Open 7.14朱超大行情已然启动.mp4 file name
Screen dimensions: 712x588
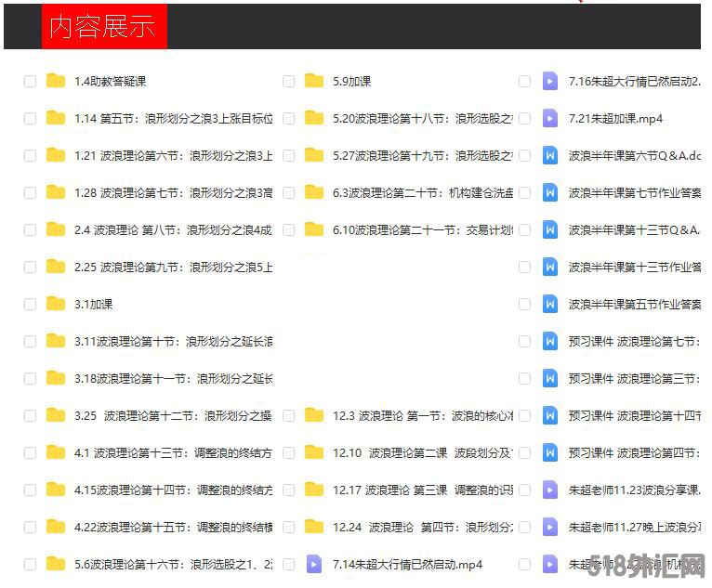pyautogui.click(x=407, y=565)
